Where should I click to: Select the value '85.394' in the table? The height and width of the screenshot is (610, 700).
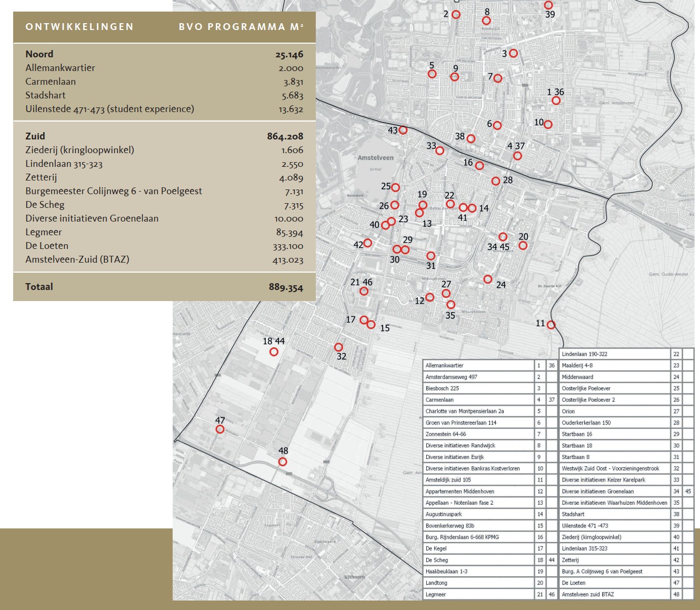(289, 233)
